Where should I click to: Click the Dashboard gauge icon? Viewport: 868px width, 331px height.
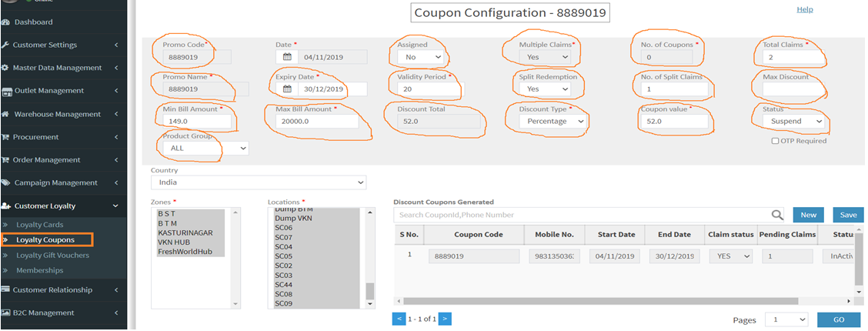pos(5,22)
